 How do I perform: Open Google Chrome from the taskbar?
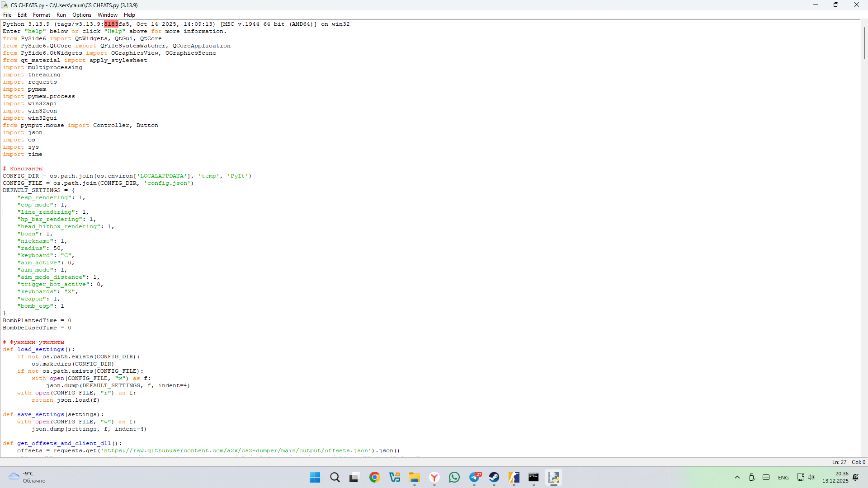(374, 477)
